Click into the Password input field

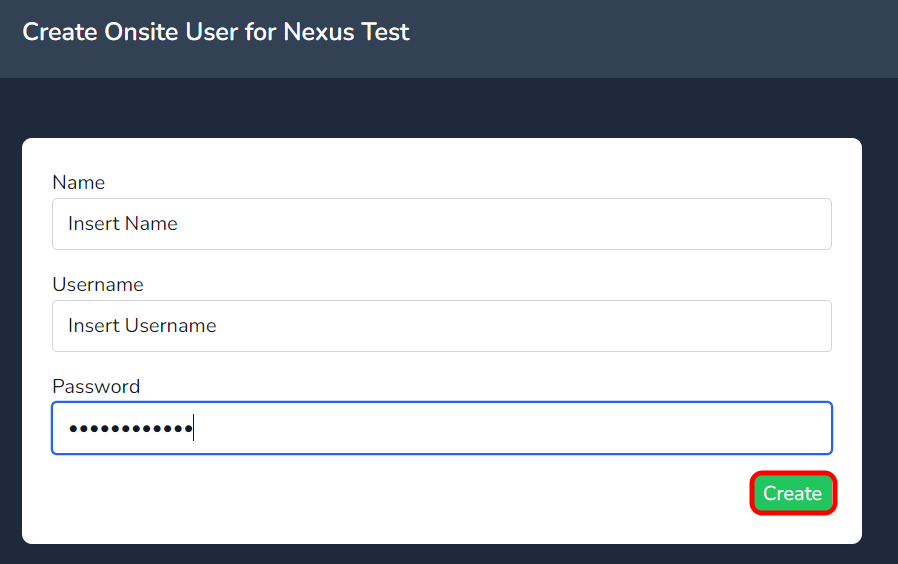[x=441, y=428]
